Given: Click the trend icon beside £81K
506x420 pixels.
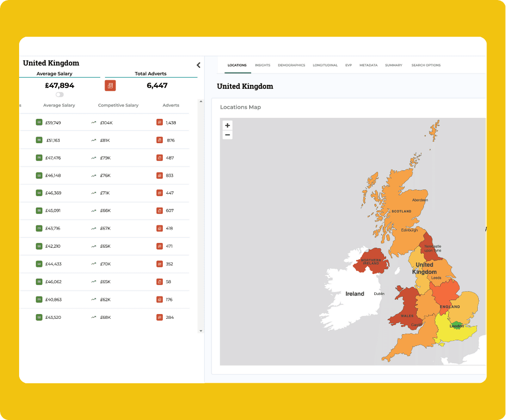Looking at the screenshot, I should [x=94, y=140].
